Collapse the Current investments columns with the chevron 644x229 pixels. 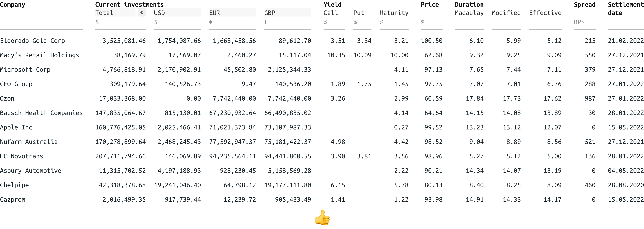(142, 13)
